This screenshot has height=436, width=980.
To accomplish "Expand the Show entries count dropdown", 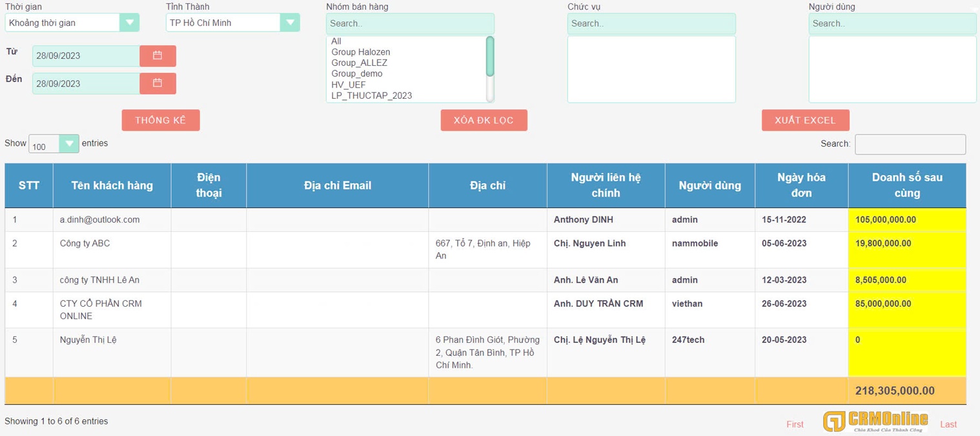I will (x=68, y=144).
